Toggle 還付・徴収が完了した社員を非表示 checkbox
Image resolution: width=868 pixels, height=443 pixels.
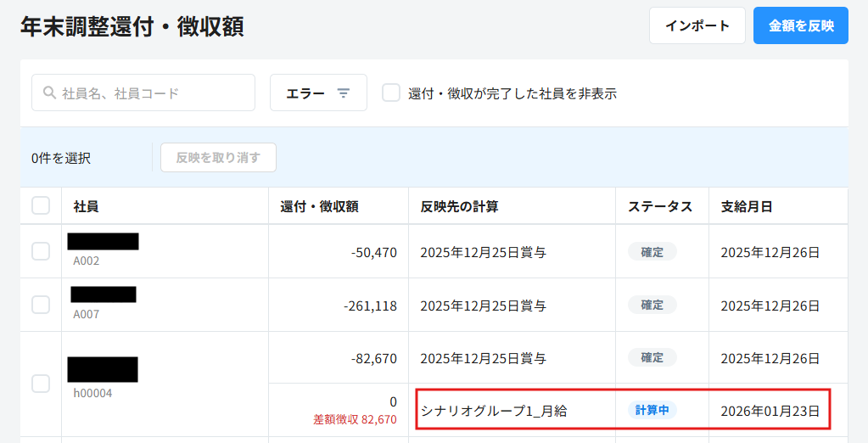point(391,93)
